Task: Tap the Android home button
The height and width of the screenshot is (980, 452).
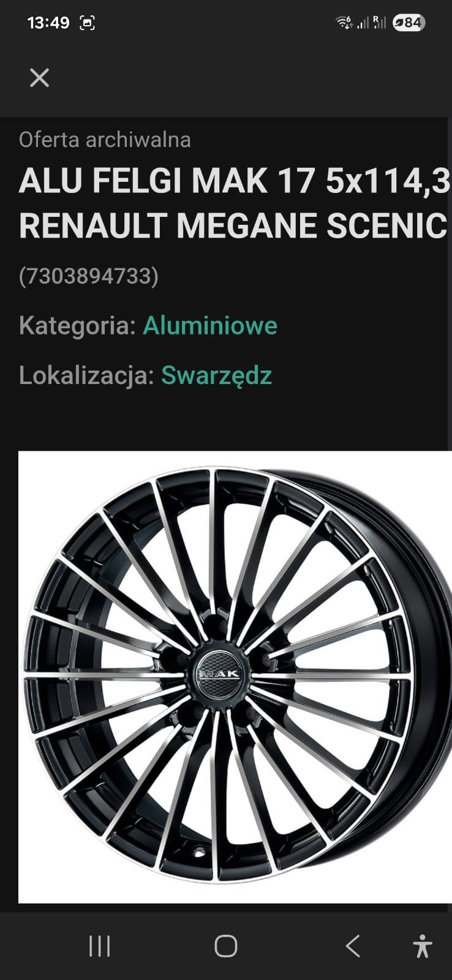Action: click(x=225, y=946)
